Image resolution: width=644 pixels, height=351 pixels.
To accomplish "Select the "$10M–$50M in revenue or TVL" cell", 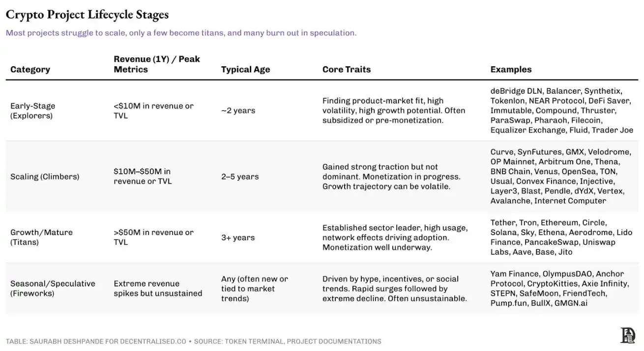I will pos(142,176).
